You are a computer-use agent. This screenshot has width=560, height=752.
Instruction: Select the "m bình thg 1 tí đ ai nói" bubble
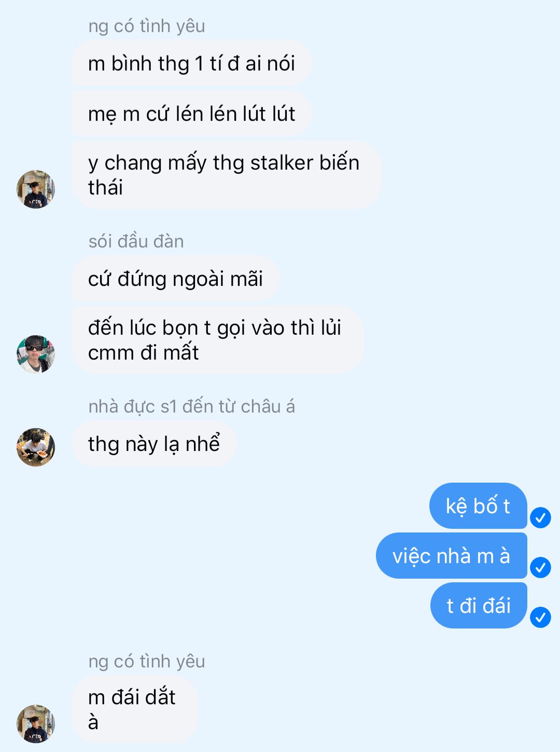(x=191, y=63)
